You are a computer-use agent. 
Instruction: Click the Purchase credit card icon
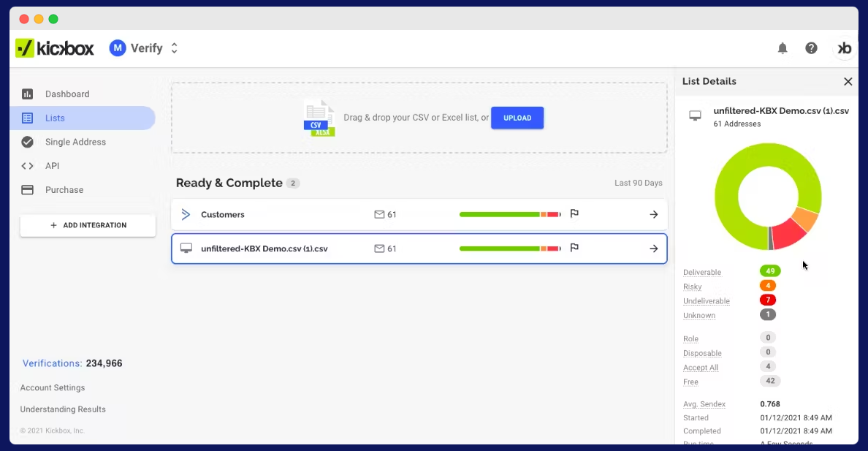[x=27, y=189]
